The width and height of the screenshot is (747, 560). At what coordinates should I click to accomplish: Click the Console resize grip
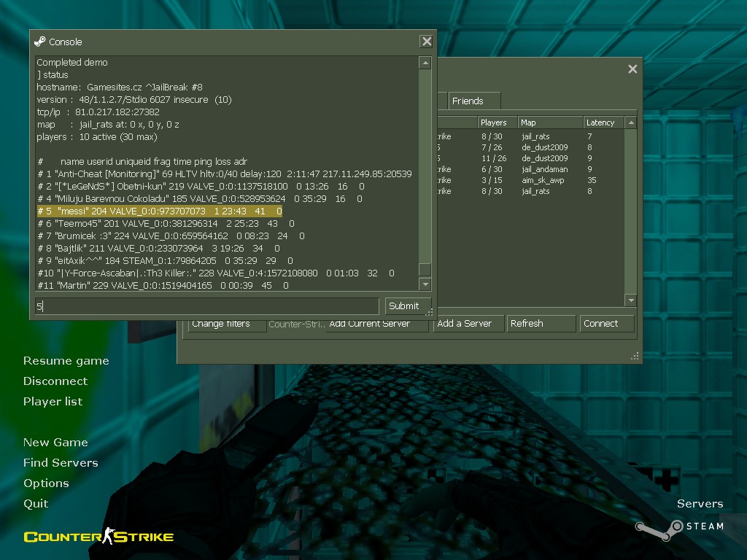click(429, 312)
